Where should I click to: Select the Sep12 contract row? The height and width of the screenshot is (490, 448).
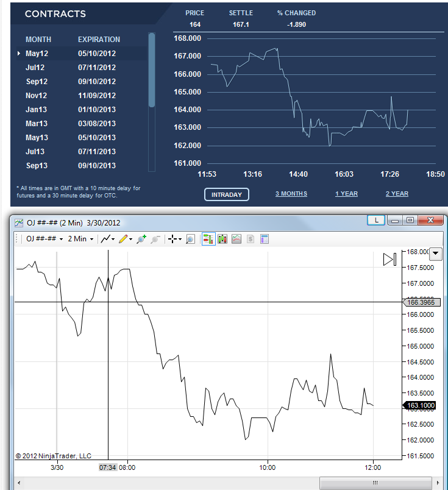click(x=82, y=82)
